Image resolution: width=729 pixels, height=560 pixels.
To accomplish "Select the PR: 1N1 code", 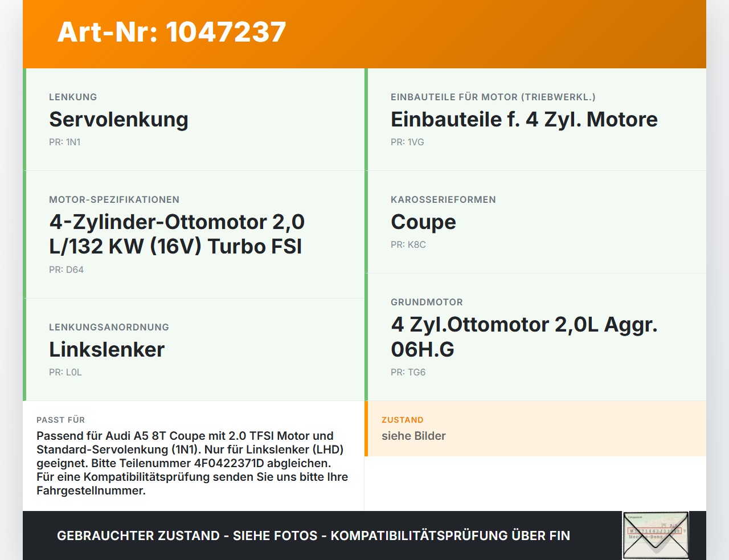I will [65, 142].
